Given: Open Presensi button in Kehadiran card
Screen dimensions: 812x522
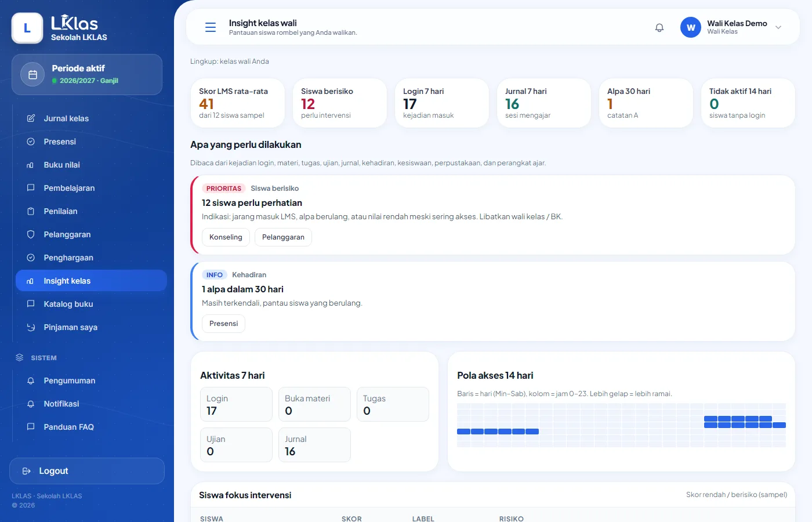Looking at the screenshot, I should [223, 324].
